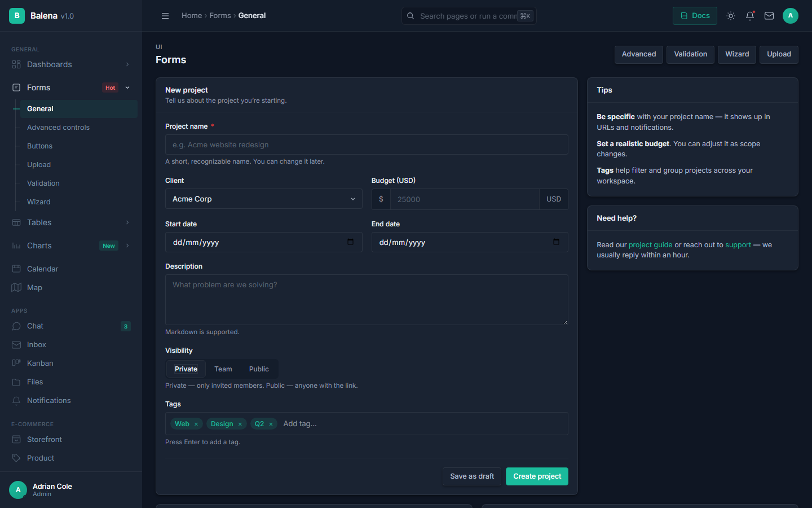Click the Balena logo icon

(17, 16)
